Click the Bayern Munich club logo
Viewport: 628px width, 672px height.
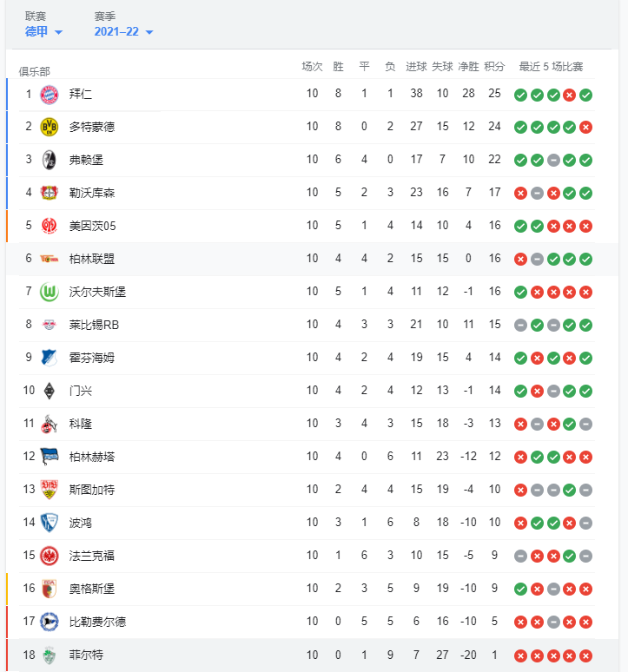tap(49, 95)
